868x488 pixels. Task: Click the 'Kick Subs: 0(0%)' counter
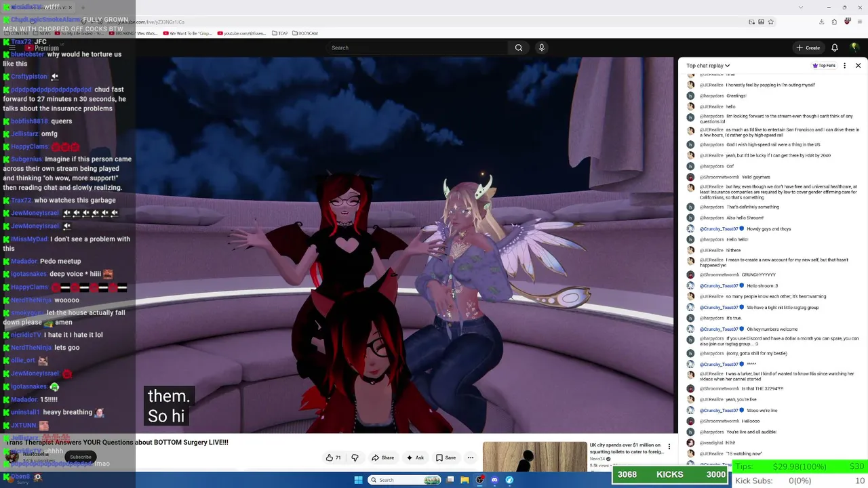coord(800,481)
